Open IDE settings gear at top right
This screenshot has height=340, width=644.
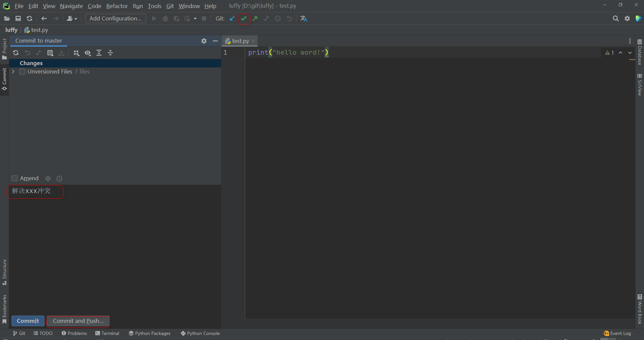click(x=627, y=19)
